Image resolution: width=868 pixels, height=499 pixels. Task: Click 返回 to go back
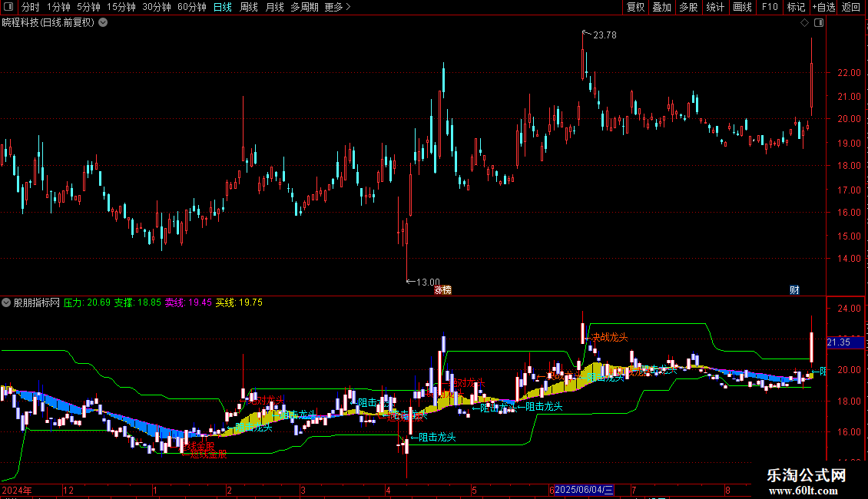(851, 7)
